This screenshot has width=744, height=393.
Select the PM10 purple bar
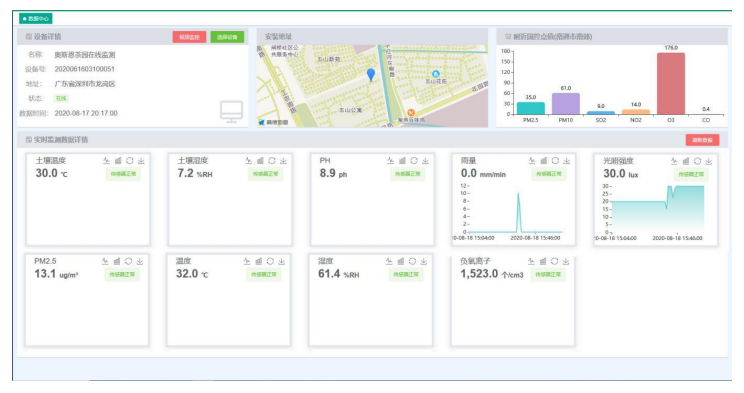point(566,103)
